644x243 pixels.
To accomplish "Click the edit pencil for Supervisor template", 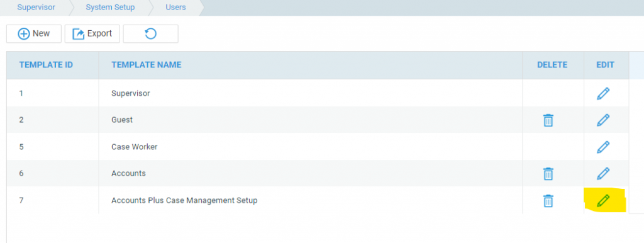I will click(603, 94).
